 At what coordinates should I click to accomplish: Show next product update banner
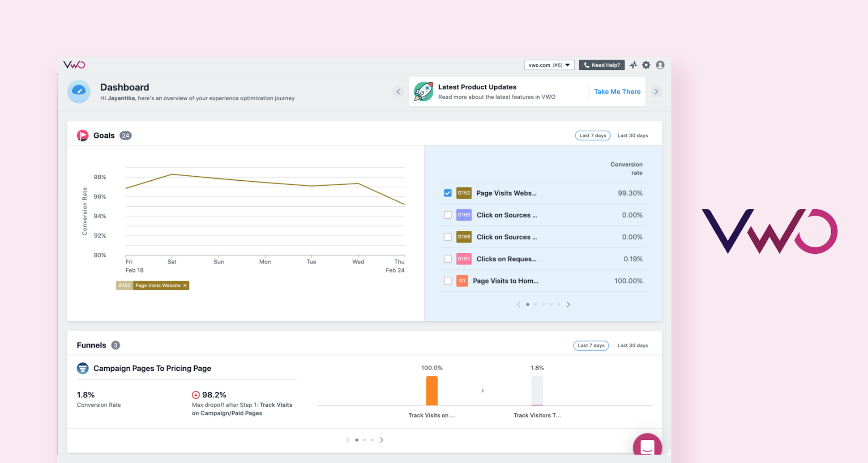pyautogui.click(x=656, y=92)
